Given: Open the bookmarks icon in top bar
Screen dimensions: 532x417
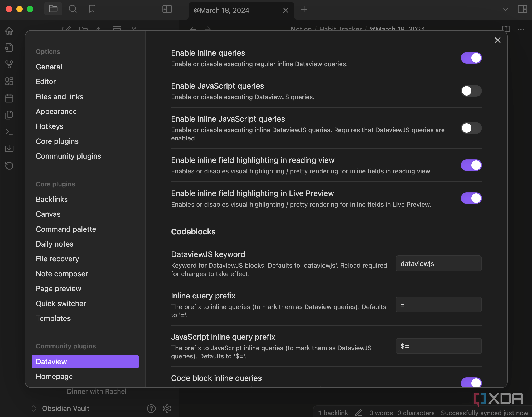Looking at the screenshot, I should click(92, 9).
